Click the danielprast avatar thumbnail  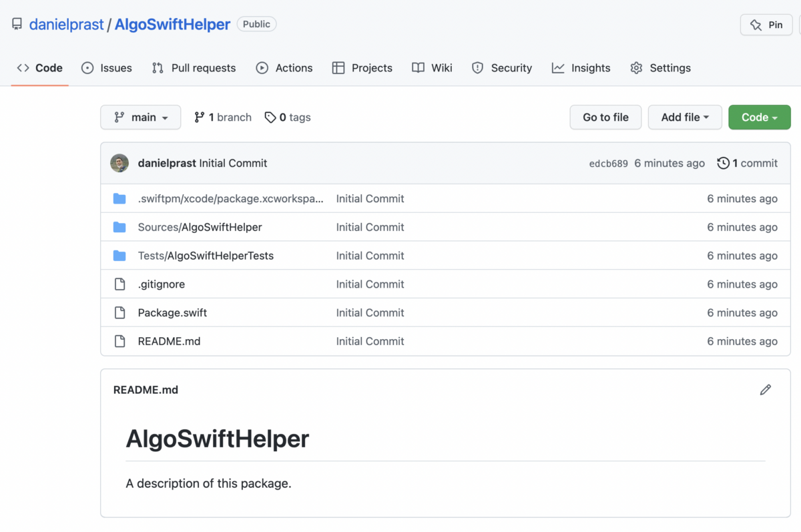tap(119, 163)
